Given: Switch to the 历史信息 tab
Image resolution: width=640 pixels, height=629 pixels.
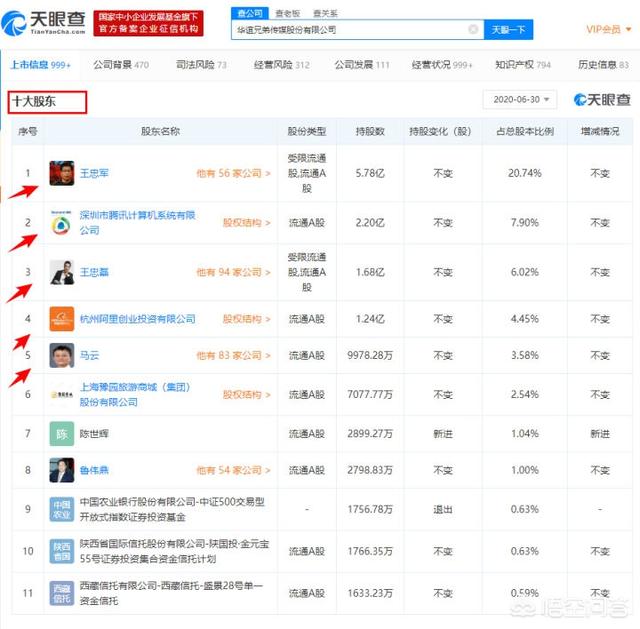Looking at the screenshot, I should [603, 64].
